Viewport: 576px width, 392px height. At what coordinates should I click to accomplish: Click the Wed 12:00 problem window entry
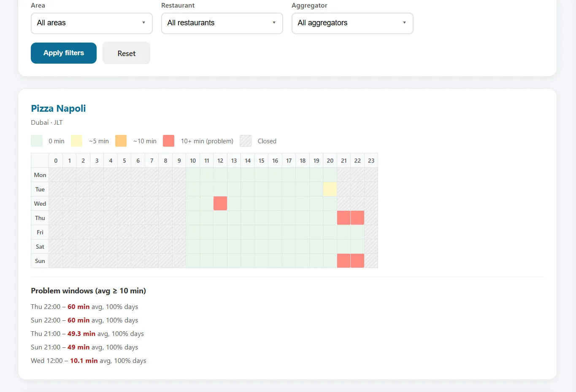tap(89, 361)
